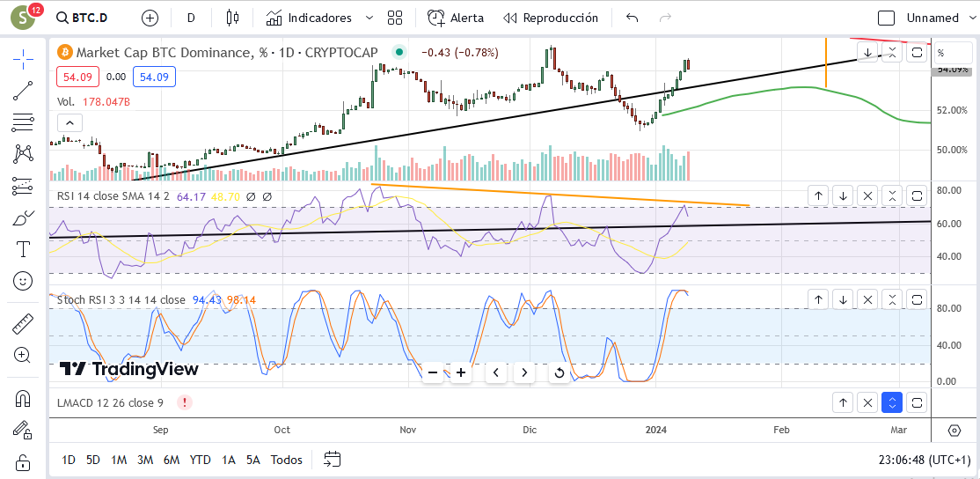Undo the last chart action
Viewport: 980px width, 479px height.
633,18
